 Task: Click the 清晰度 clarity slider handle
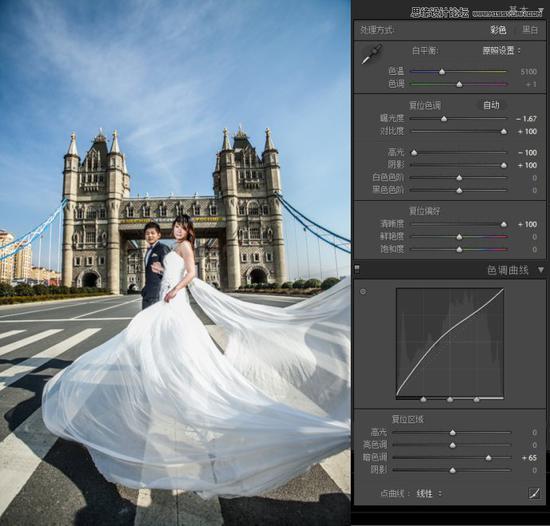pyautogui.click(x=504, y=224)
